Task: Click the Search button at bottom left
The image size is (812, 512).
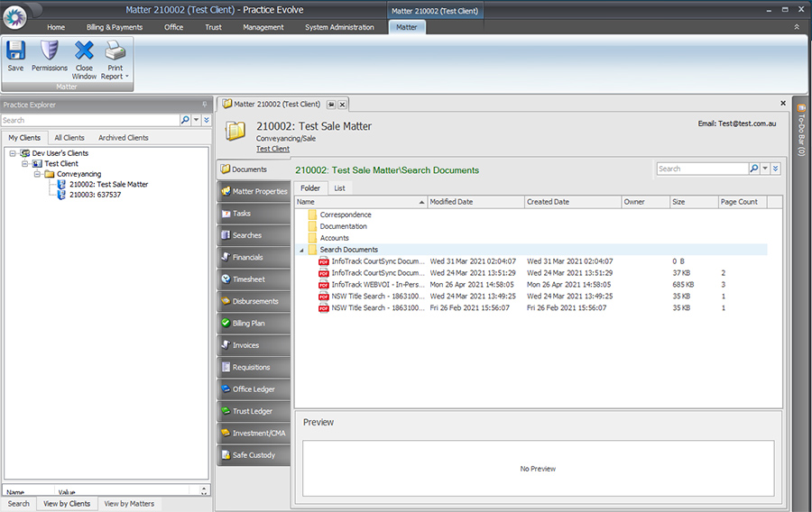Action: (19, 504)
